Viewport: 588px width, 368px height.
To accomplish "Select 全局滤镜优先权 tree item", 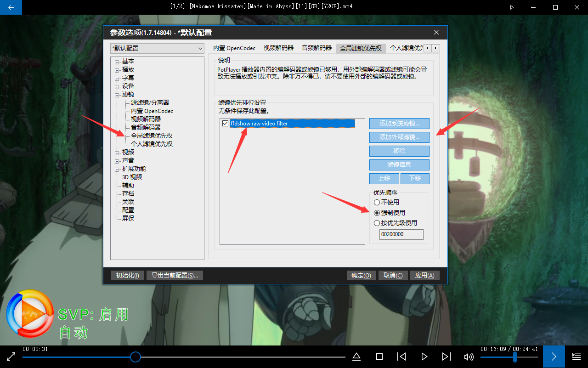I will pyautogui.click(x=152, y=136).
